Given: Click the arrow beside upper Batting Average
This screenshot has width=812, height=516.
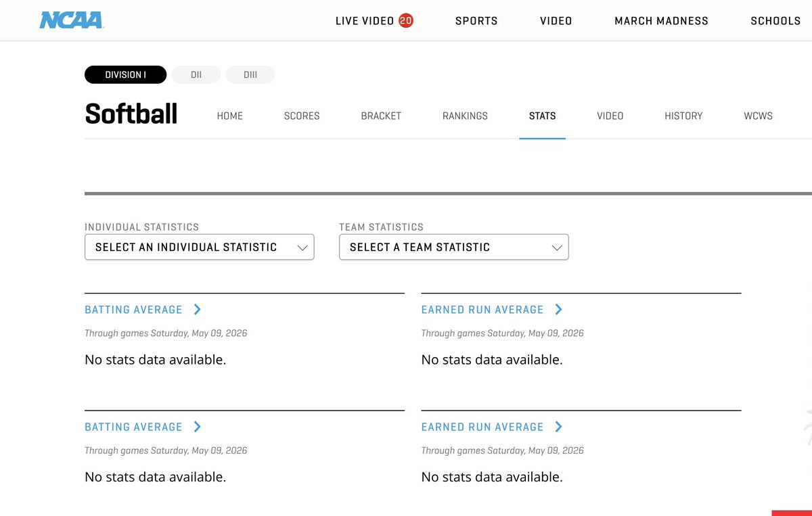Looking at the screenshot, I should pyautogui.click(x=198, y=309).
